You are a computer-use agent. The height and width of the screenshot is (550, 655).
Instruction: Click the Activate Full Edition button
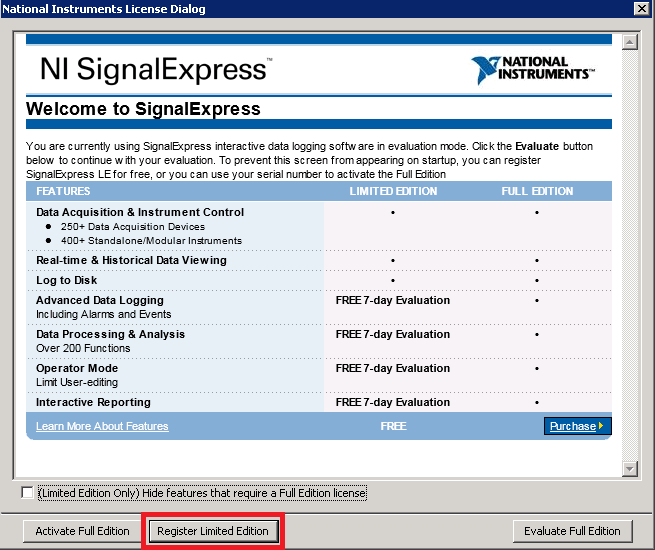82,531
